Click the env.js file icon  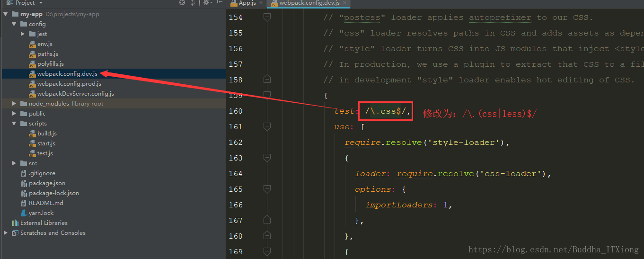pos(32,44)
